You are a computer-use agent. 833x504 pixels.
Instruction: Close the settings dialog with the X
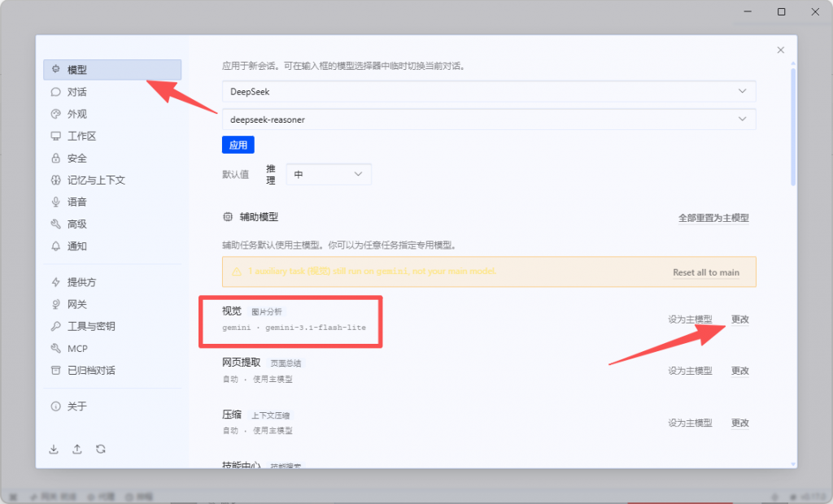point(780,50)
